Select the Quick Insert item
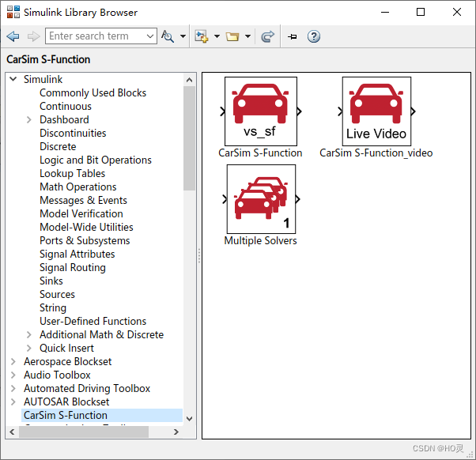 tap(66, 348)
